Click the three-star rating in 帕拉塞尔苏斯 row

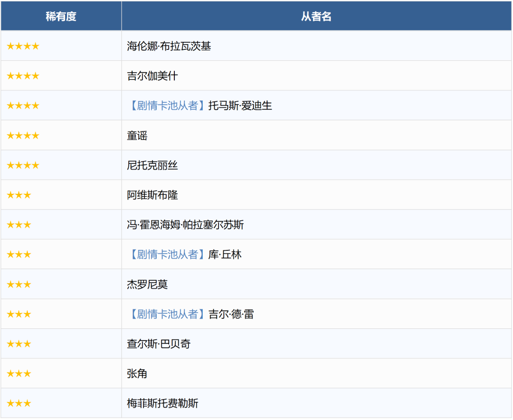(19, 225)
